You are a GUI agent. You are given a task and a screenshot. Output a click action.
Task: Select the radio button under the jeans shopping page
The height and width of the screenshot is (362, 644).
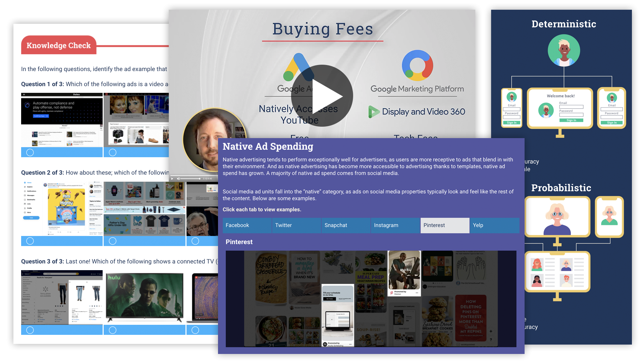[30, 330]
